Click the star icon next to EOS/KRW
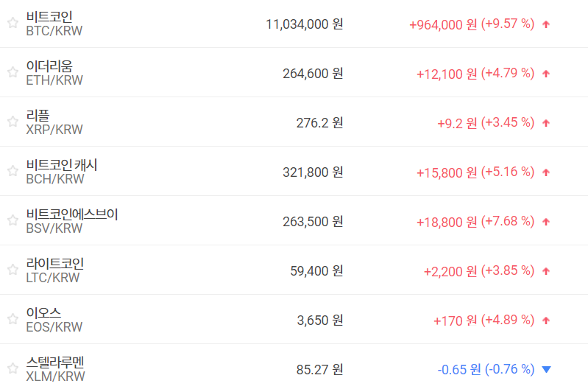588x392 pixels. (13, 319)
